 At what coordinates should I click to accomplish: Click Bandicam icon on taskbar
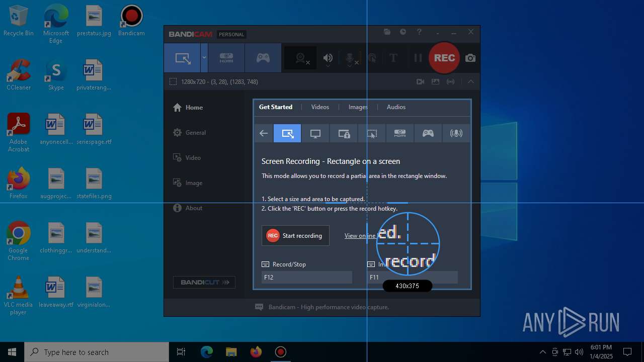[x=280, y=352]
